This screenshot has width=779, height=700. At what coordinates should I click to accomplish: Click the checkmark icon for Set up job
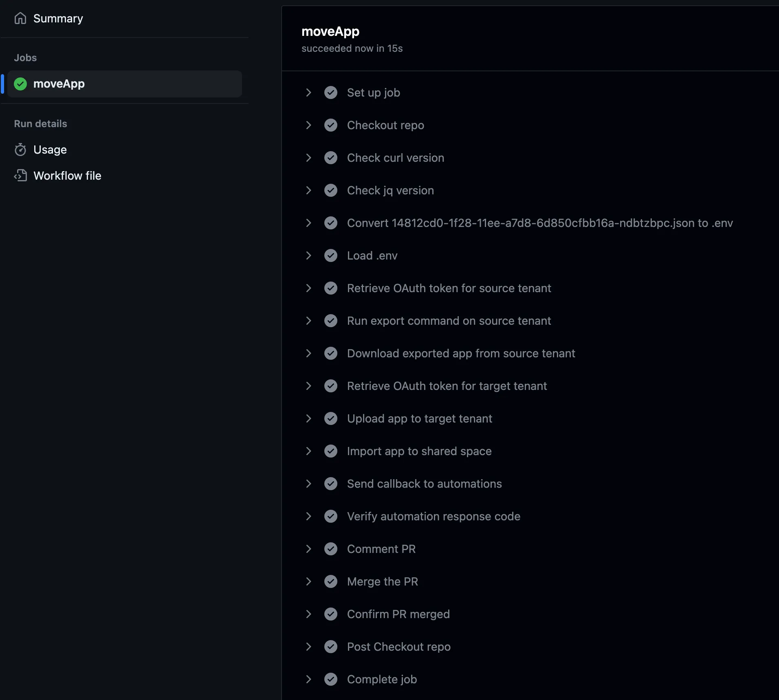330,92
